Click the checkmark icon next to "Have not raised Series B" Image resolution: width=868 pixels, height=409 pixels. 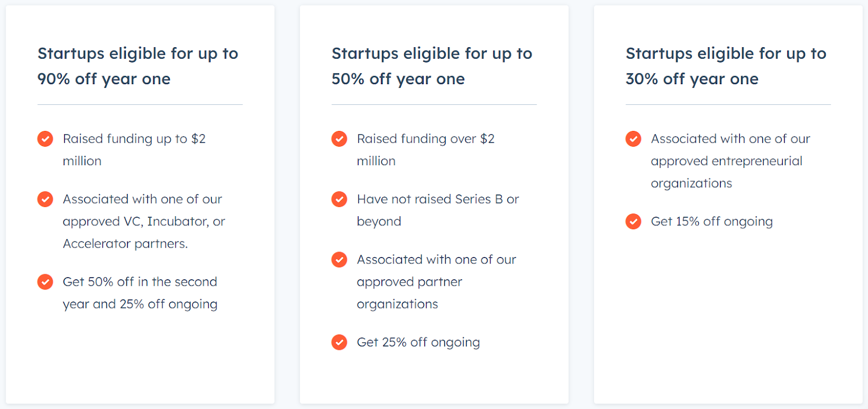pyautogui.click(x=339, y=199)
